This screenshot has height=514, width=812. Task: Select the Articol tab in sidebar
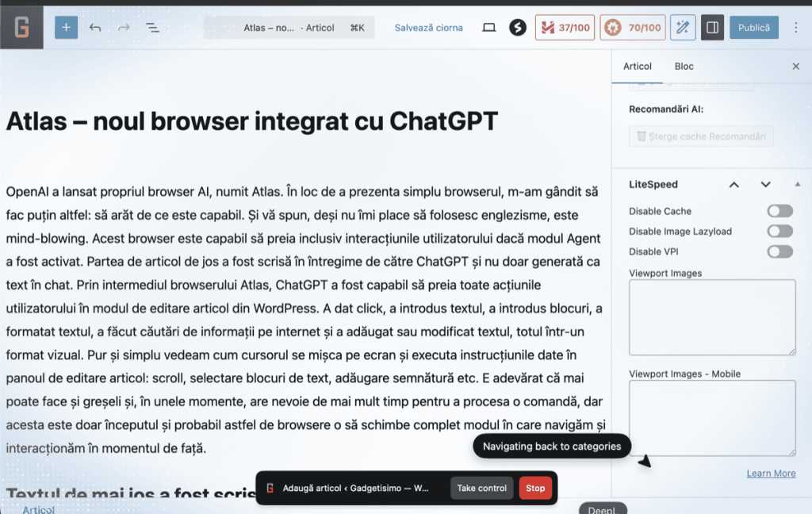pyautogui.click(x=638, y=67)
